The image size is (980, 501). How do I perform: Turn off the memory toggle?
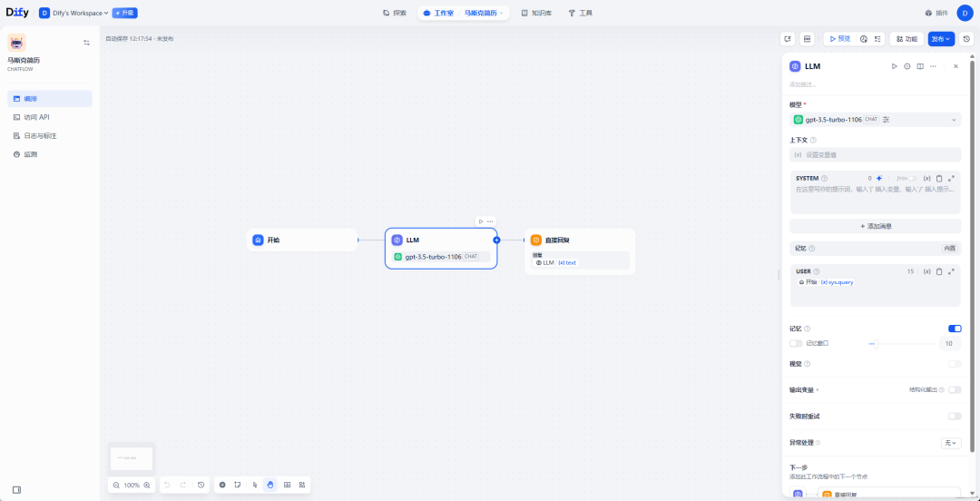(955, 329)
